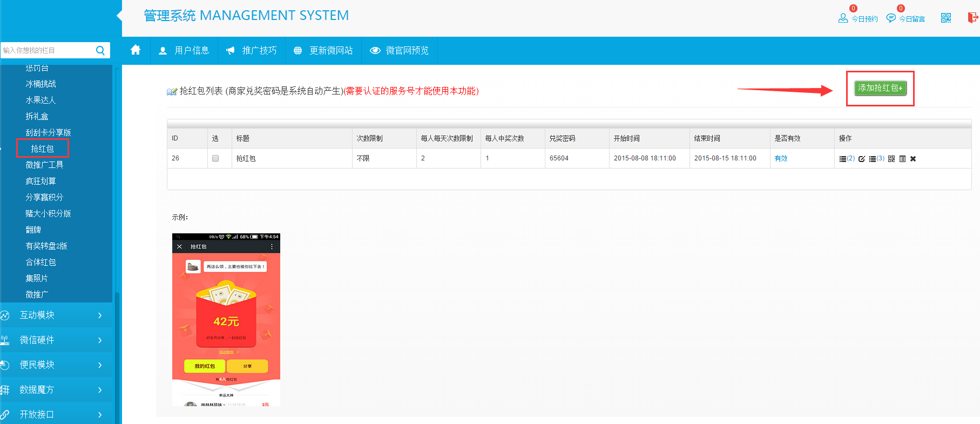Click the 有效 status link
980x424 pixels.
(781, 158)
